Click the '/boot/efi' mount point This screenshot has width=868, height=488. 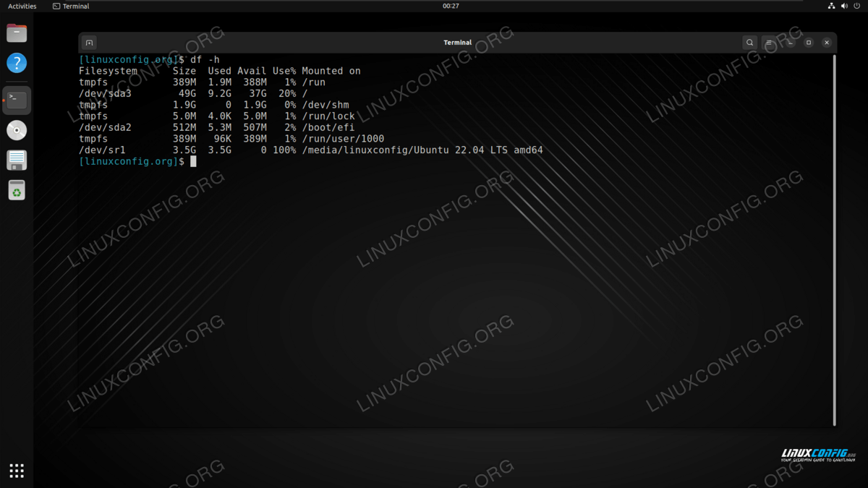click(x=328, y=127)
